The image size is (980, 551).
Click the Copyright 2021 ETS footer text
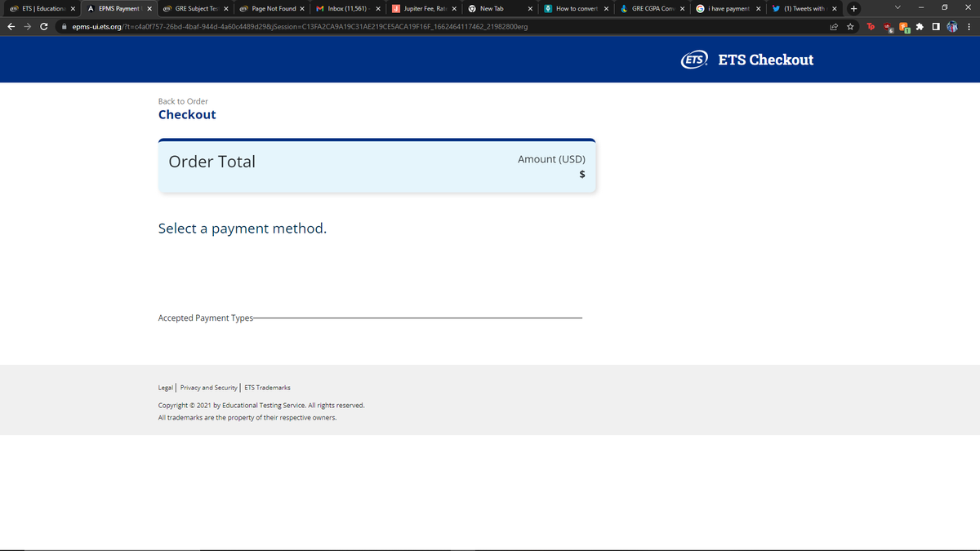pyautogui.click(x=261, y=405)
